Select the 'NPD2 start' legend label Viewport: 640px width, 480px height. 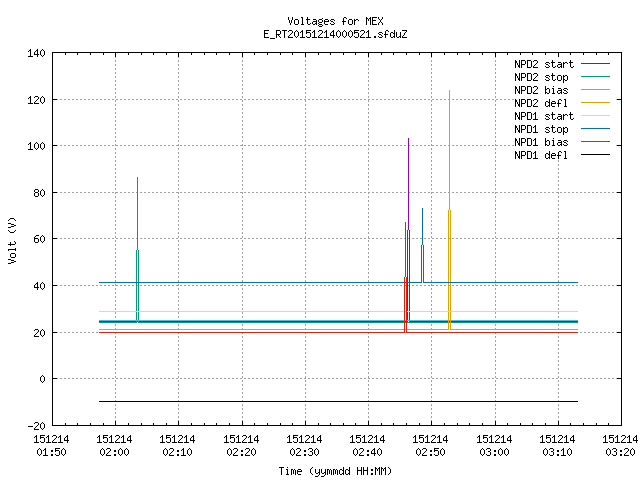[544, 64]
